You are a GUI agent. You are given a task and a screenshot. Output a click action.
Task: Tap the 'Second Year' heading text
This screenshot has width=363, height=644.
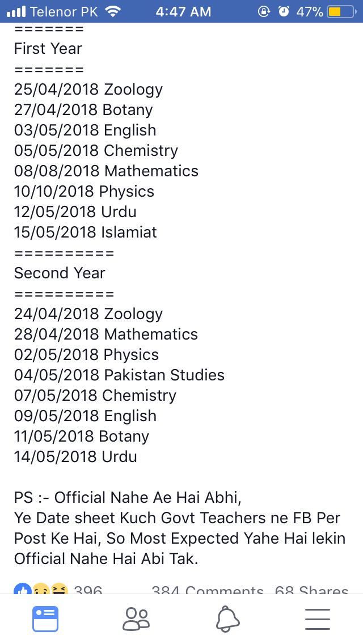[x=60, y=273]
